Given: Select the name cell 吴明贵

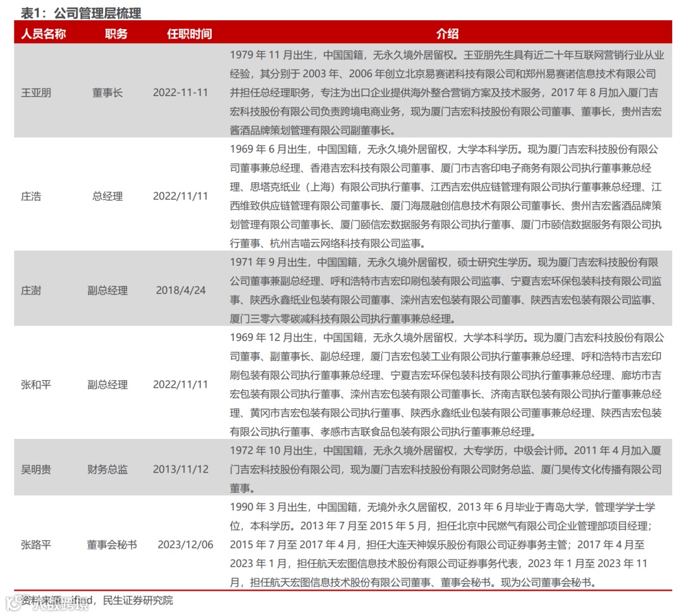Looking at the screenshot, I should 36,469.
